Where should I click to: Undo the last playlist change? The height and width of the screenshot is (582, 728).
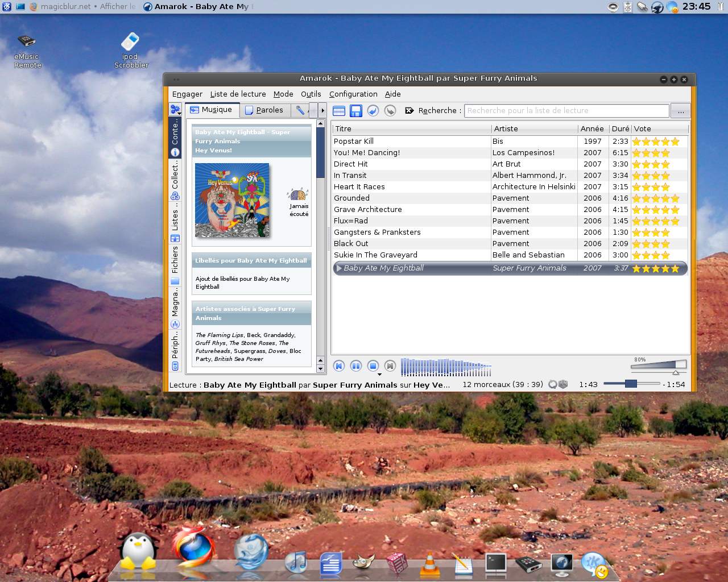click(373, 110)
